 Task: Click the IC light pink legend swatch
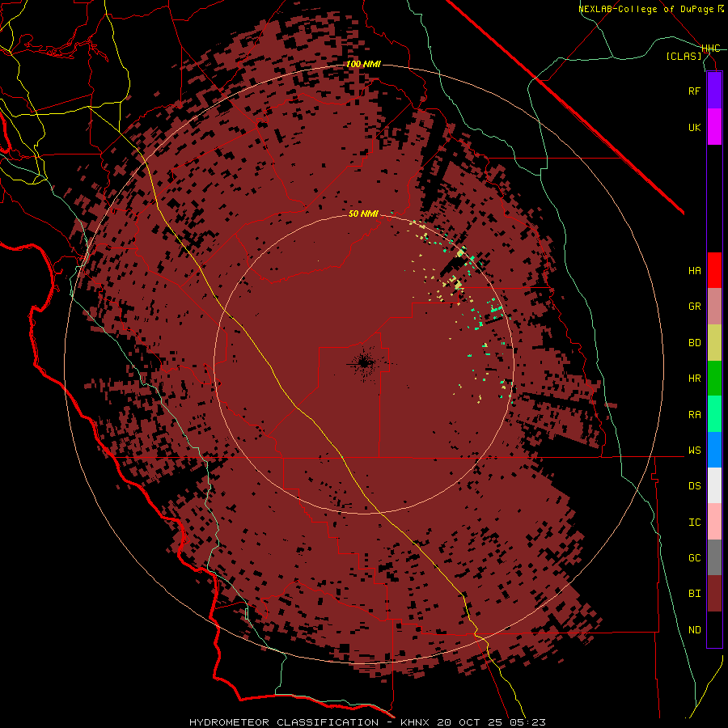point(714,522)
